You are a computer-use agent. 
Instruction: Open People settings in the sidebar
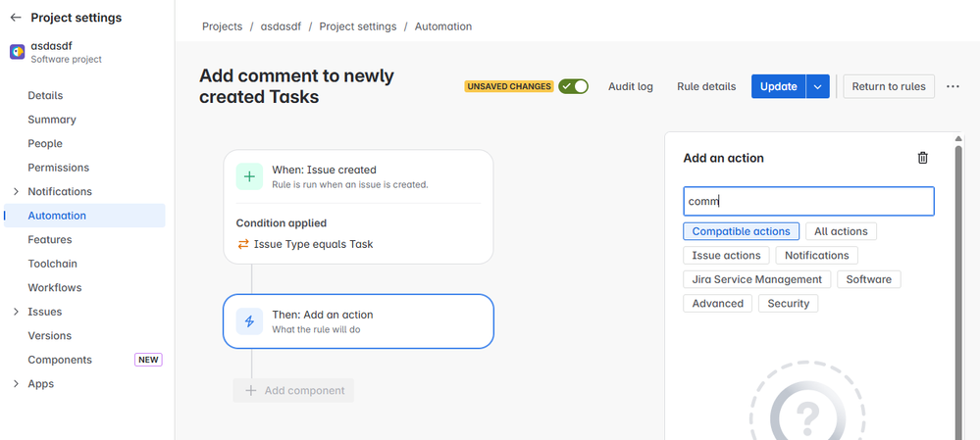45,143
